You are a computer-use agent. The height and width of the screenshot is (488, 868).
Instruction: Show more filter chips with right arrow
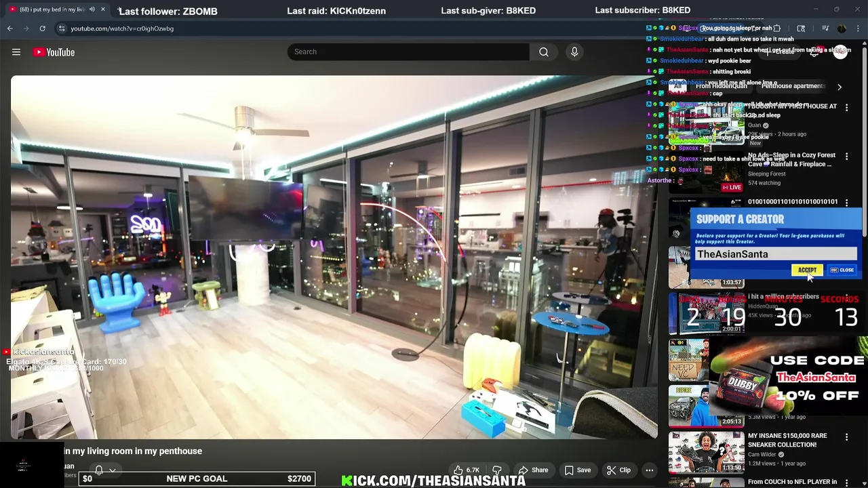(840, 87)
